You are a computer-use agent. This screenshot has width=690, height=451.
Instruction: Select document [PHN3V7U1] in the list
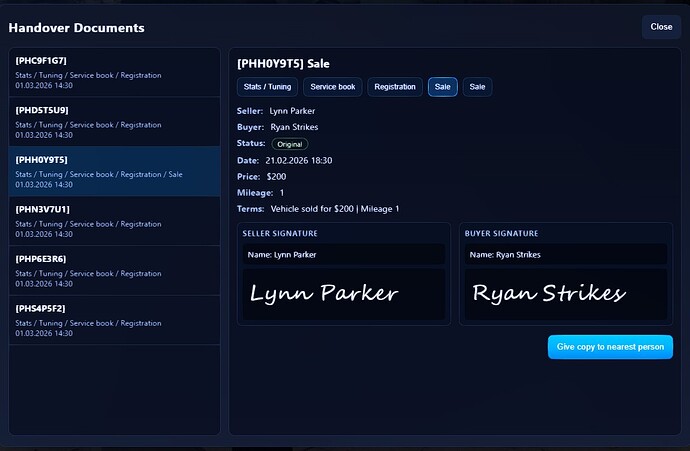tap(114, 221)
